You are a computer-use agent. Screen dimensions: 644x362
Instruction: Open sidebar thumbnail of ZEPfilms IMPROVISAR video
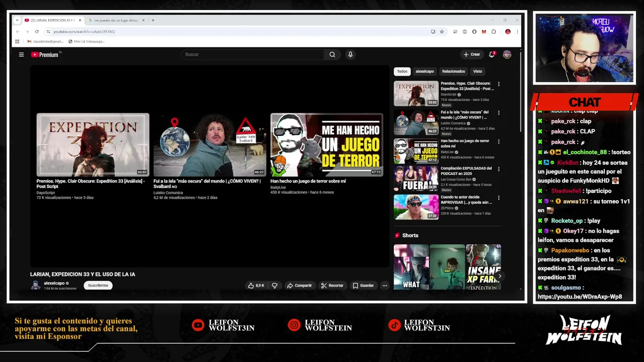[416, 207]
